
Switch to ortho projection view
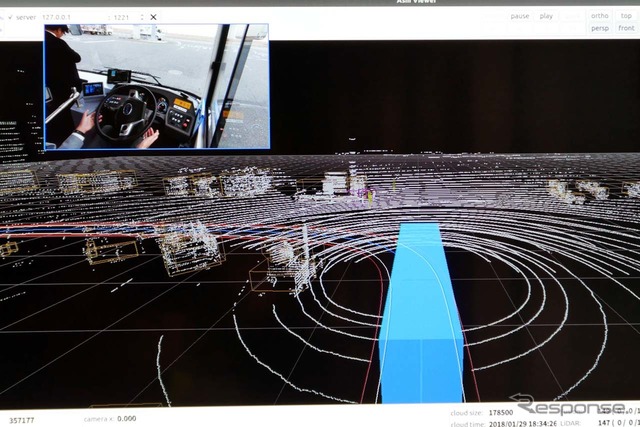600,16
